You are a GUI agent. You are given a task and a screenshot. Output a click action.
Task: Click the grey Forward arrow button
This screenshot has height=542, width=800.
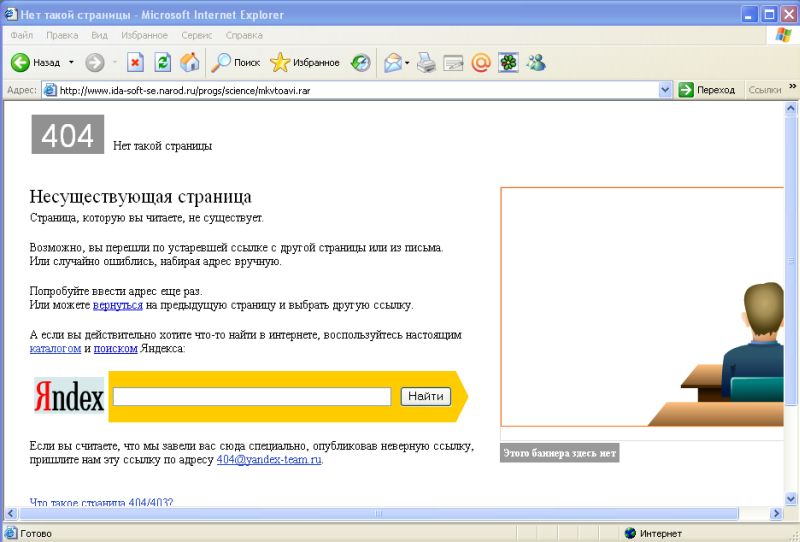(95, 63)
